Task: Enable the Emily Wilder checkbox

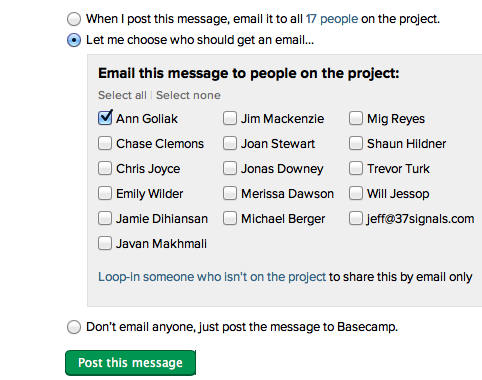Action: pyautogui.click(x=105, y=193)
